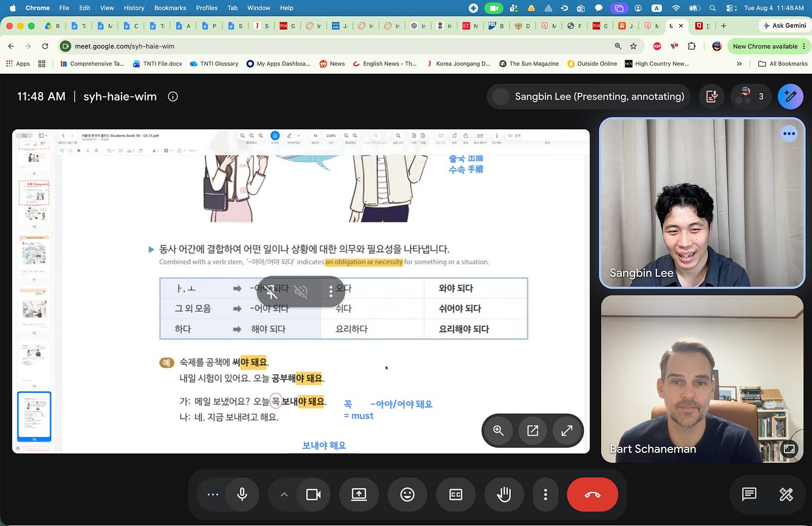Switch to the Nikkei Asia tab
Screen dimensions: 812x526
pyautogui.click(x=340, y=26)
